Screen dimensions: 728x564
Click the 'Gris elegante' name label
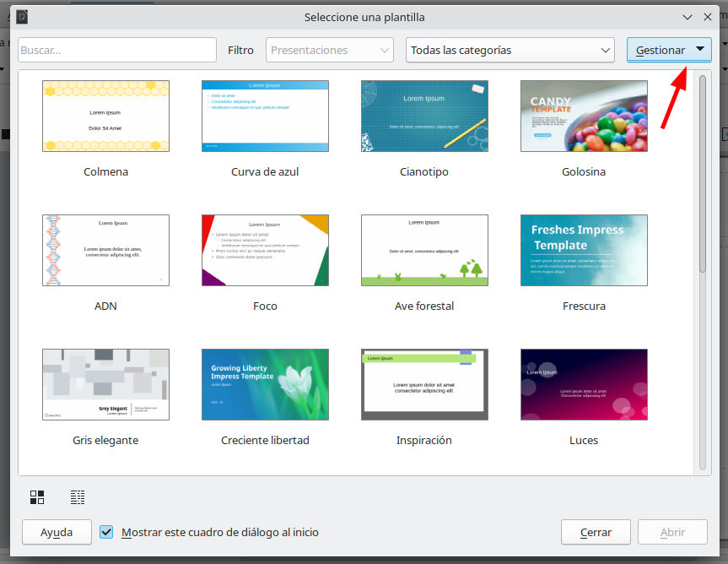pyautogui.click(x=105, y=441)
